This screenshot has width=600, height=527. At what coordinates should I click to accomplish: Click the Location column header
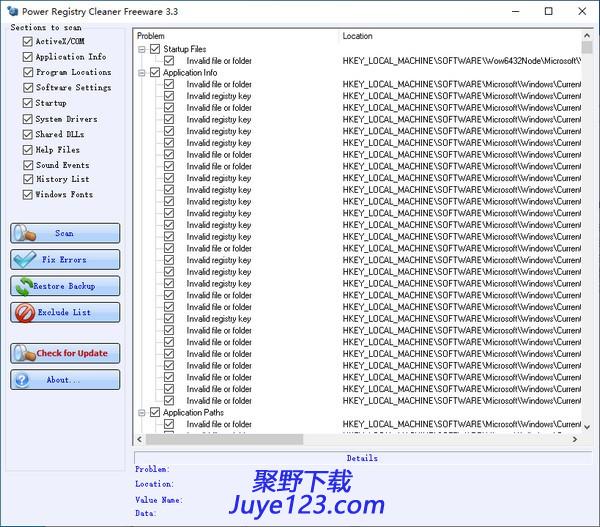tap(460, 36)
